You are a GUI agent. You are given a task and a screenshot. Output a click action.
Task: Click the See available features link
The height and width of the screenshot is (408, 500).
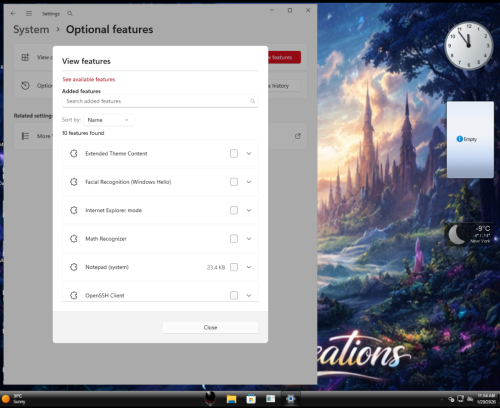coord(89,79)
